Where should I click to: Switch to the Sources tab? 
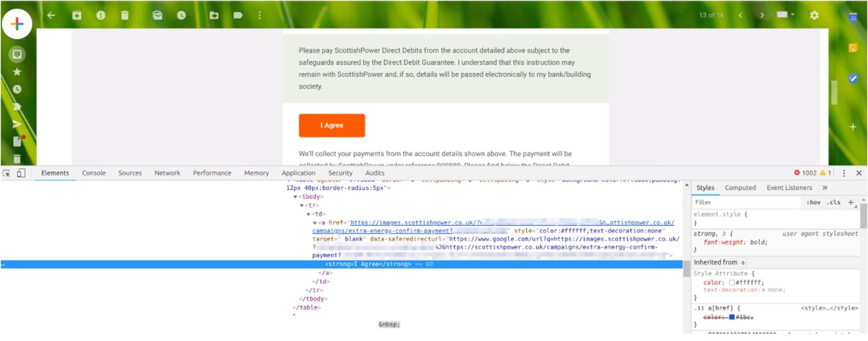pyautogui.click(x=130, y=173)
